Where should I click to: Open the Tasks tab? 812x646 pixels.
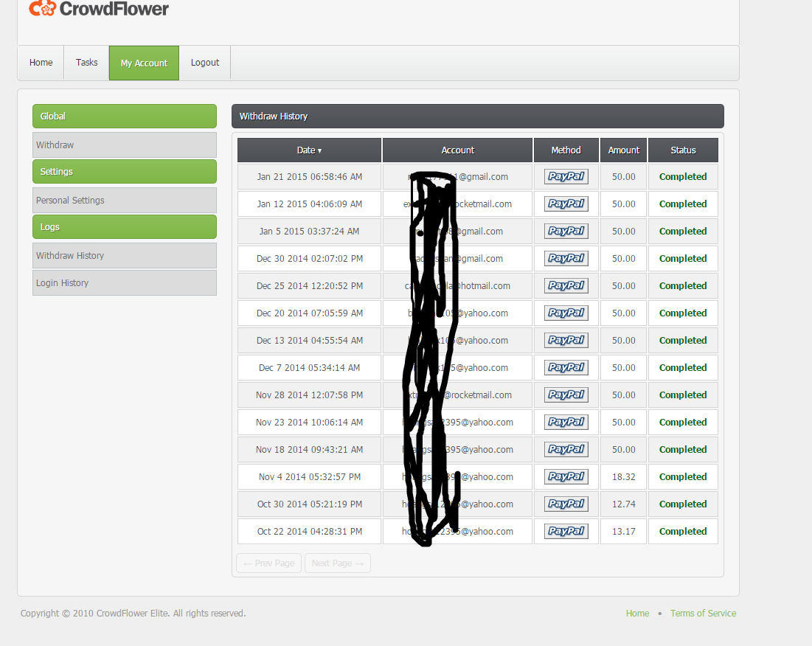86,63
